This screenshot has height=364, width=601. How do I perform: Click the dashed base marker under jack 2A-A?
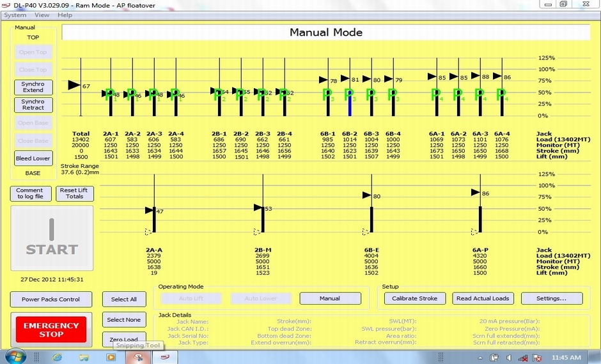(149, 232)
